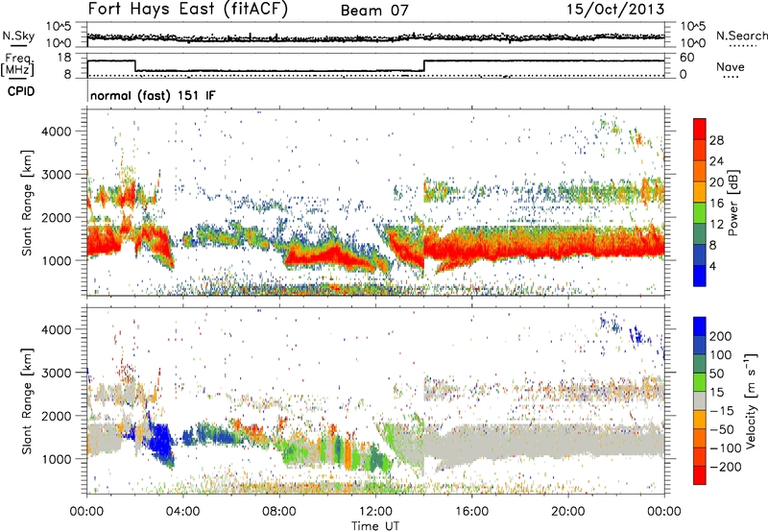Click the 'Power [dB]' colorbar label

tap(732, 203)
